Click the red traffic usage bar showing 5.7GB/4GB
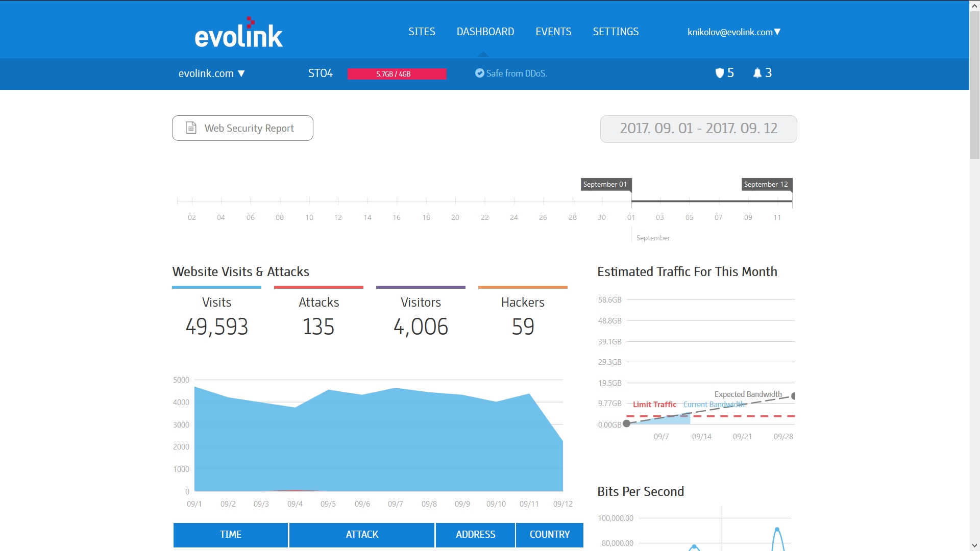This screenshot has width=980, height=551. [397, 73]
